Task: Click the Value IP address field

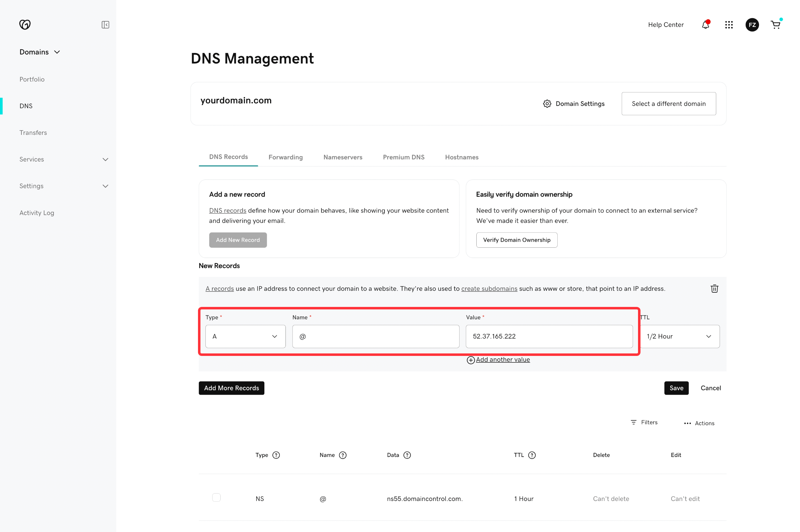Action: click(549, 336)
